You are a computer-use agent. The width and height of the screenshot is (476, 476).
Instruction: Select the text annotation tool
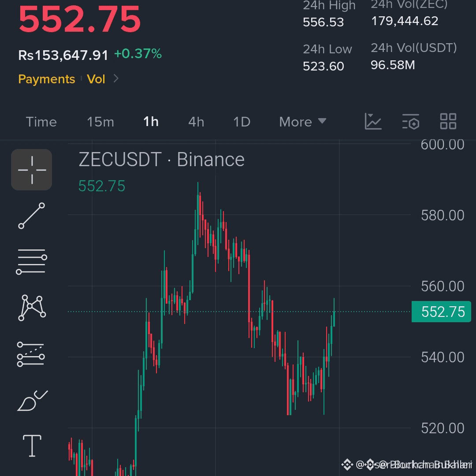[32, 446]
